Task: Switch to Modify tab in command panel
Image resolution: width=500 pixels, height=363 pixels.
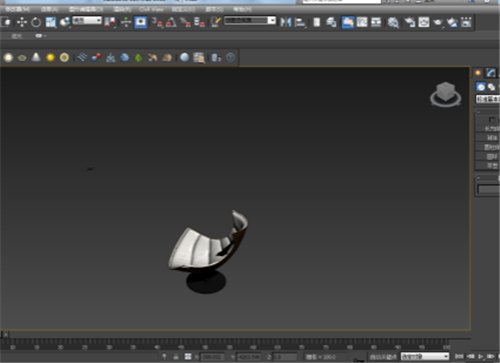Action: click(490, 73)
